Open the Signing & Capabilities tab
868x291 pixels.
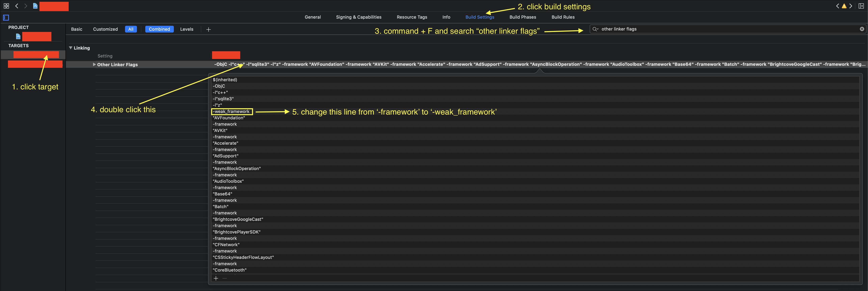click(359, 17)
